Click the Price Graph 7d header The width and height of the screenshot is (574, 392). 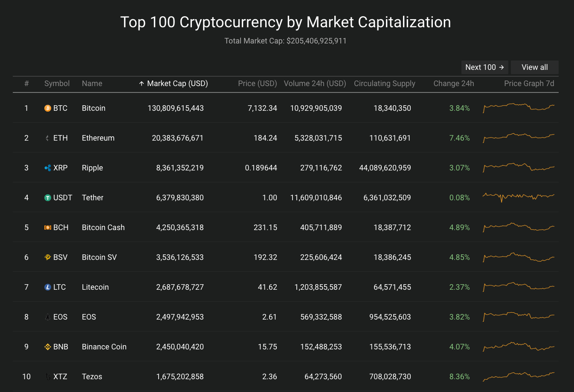pyautogui.click(x=529, y=84)
